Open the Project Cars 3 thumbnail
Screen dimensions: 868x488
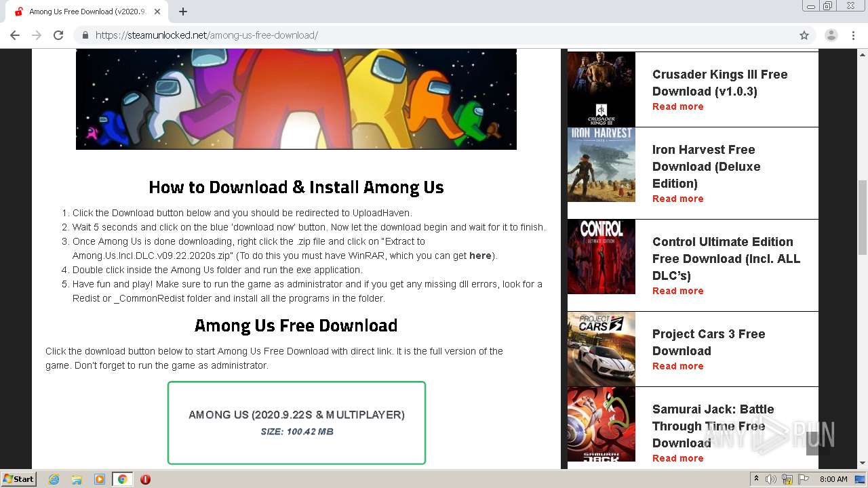[601, 349]
